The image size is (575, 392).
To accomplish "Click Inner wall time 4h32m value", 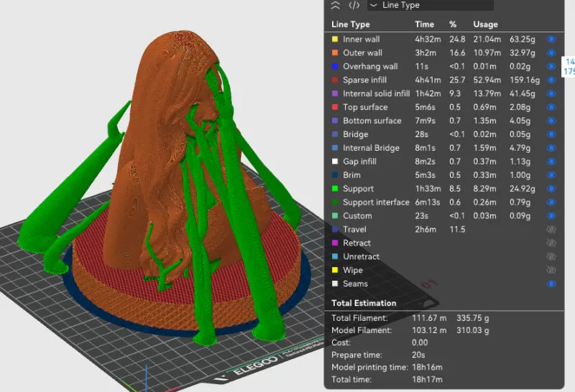I will pos(428,39).
